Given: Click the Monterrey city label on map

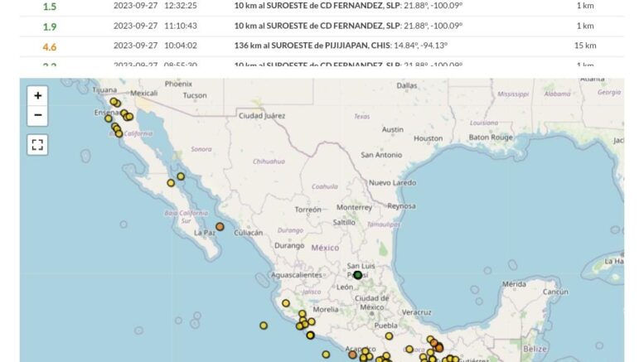Looking at the screenshot, I should pyautogui.click(x=354, y=207).
